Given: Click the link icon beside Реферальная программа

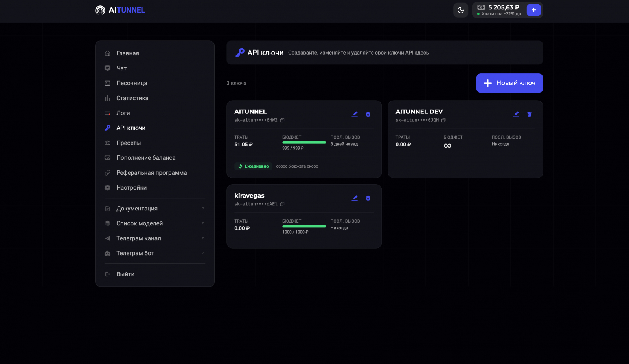Looking at the screenshot, I should tap(107, 173).
